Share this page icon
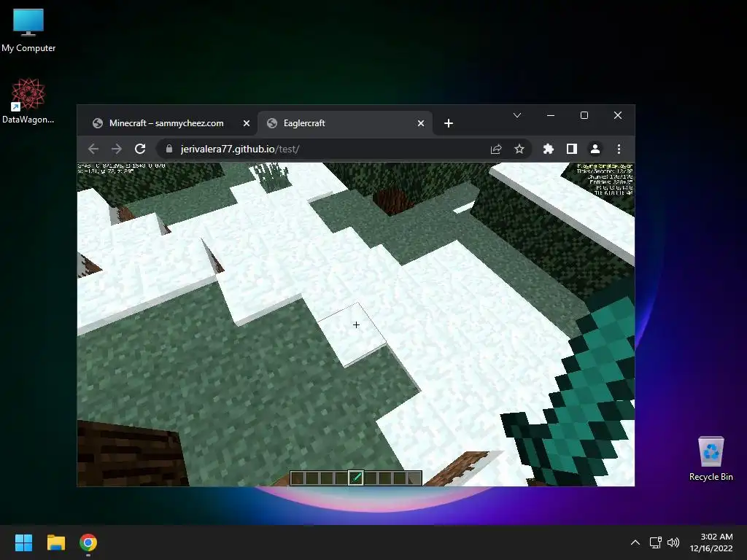 point(496,149)
